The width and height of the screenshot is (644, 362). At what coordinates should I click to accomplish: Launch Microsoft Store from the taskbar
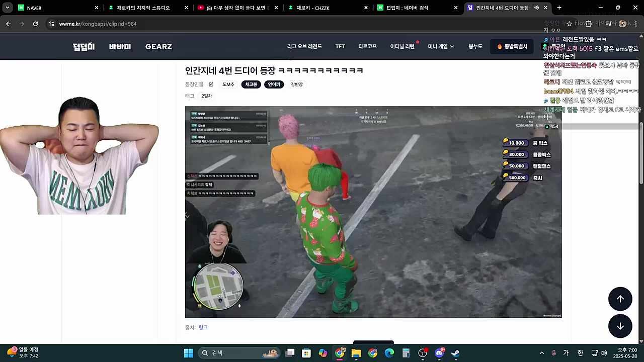[306, 353]
